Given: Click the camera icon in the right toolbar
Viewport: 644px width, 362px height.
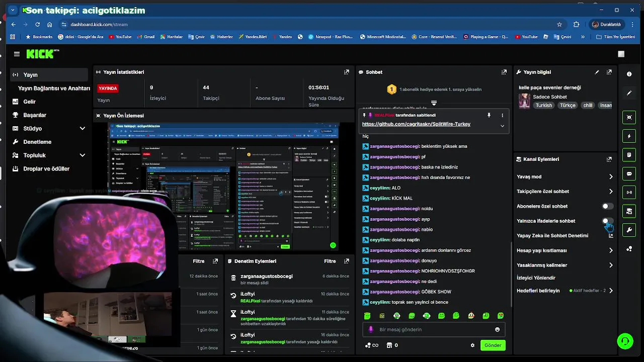Looking at the screenshot, I should pos(629,211).
